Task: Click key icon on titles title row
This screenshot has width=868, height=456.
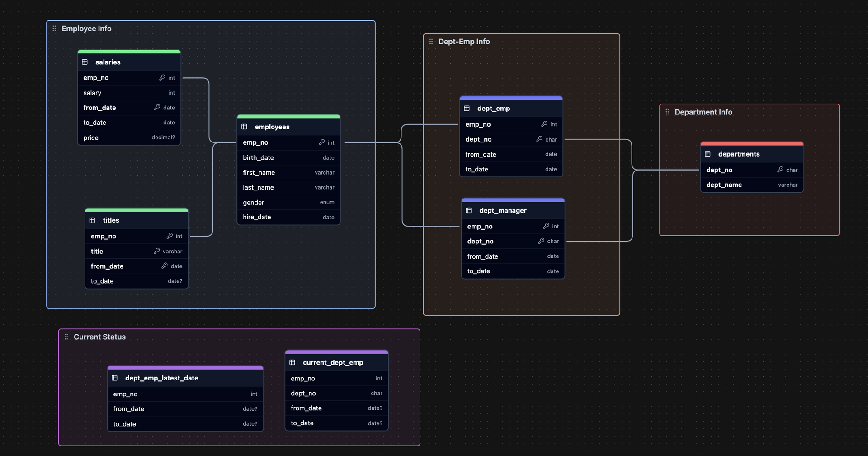Action: [x=156, y=251]
